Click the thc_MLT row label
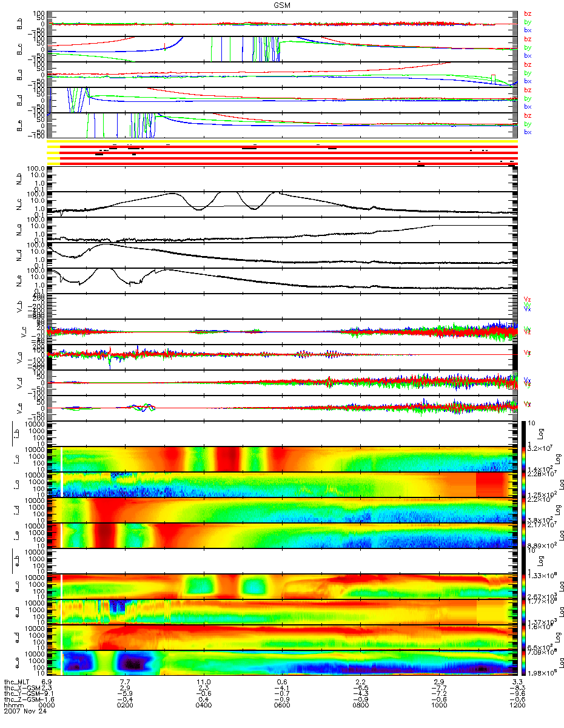The width and height of the screenshot is (564, 728). click(16, 682)
